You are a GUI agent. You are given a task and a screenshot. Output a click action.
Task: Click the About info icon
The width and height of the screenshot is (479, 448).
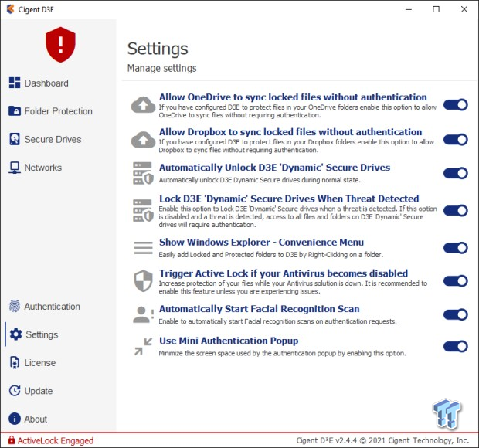point(15,419)
